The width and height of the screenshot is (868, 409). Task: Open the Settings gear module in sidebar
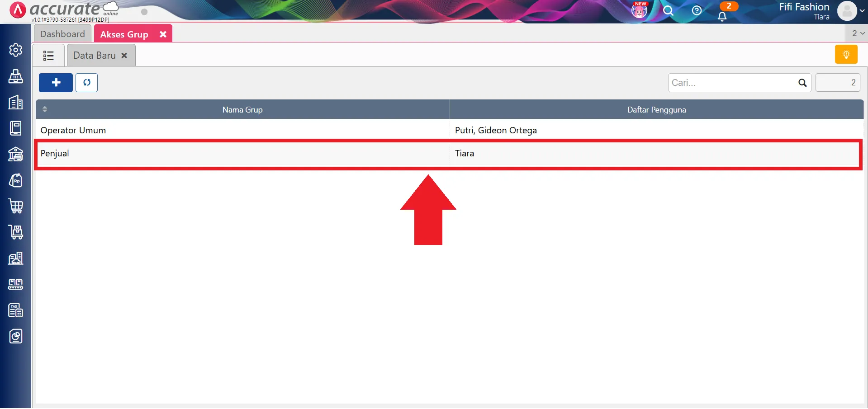(x=16, y=50)
